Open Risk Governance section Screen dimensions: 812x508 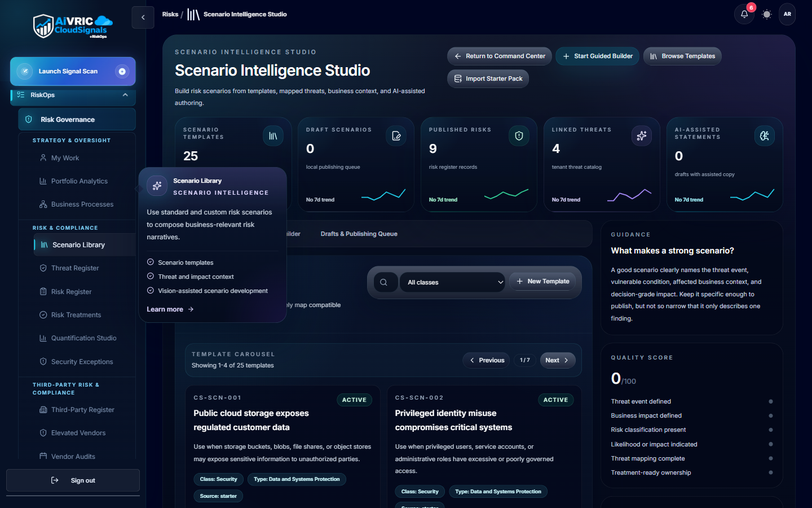77,119
